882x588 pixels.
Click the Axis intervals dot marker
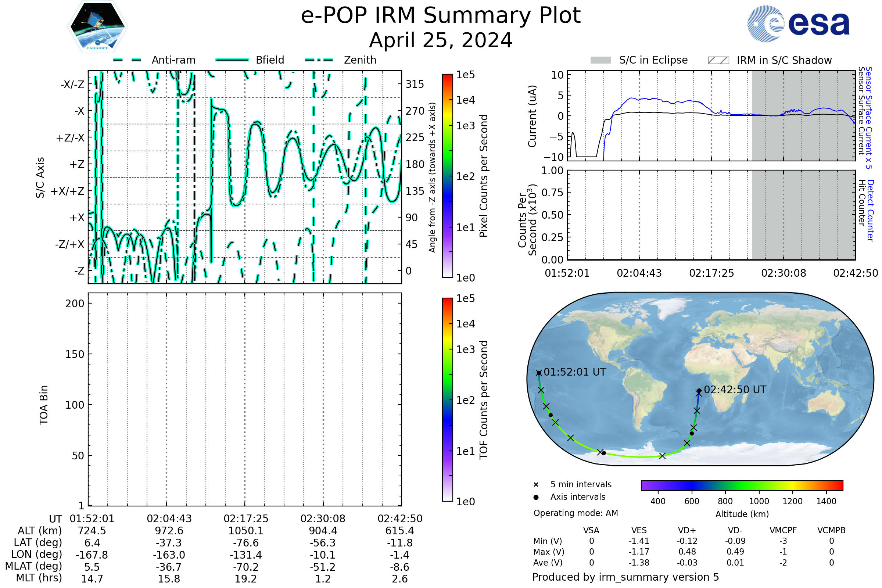point(536,497)
